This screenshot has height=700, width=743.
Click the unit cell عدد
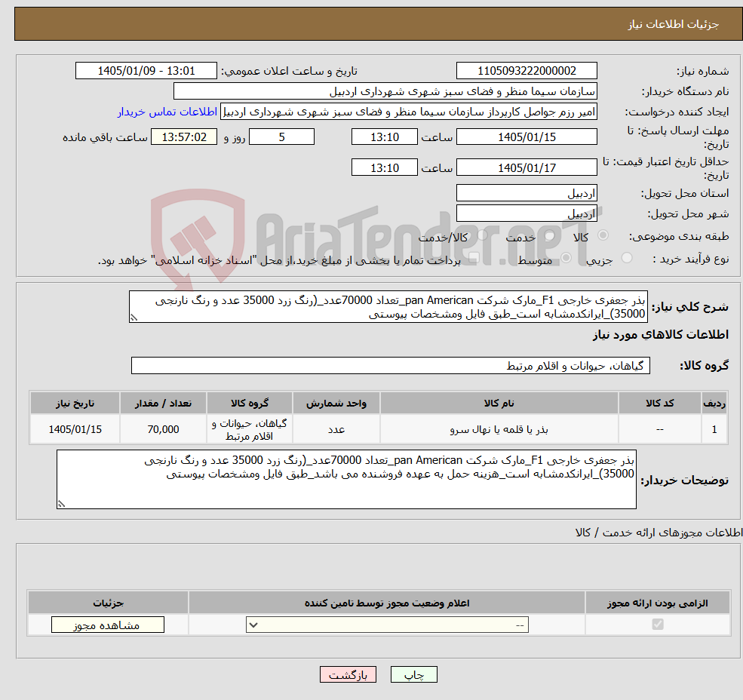(336, 429)
